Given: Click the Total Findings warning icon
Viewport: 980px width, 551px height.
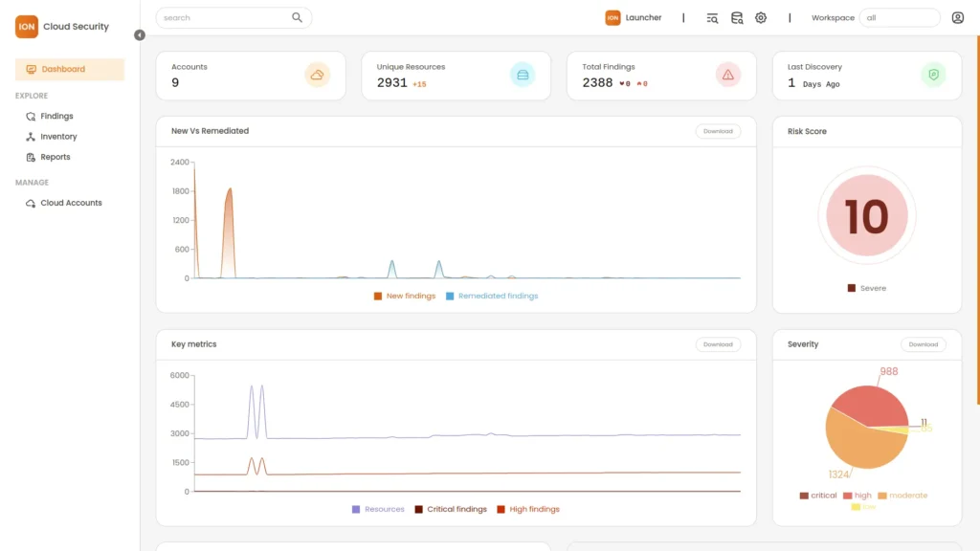Looking at the screenshot, I should pos(728,75).
